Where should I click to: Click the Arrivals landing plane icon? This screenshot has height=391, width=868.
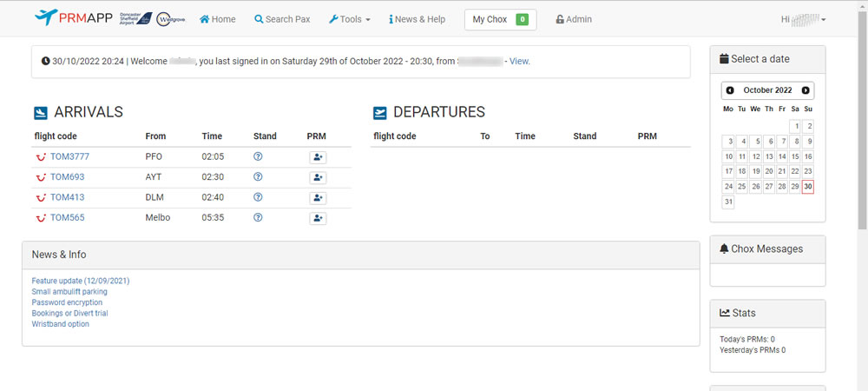[x=41, y=113]
